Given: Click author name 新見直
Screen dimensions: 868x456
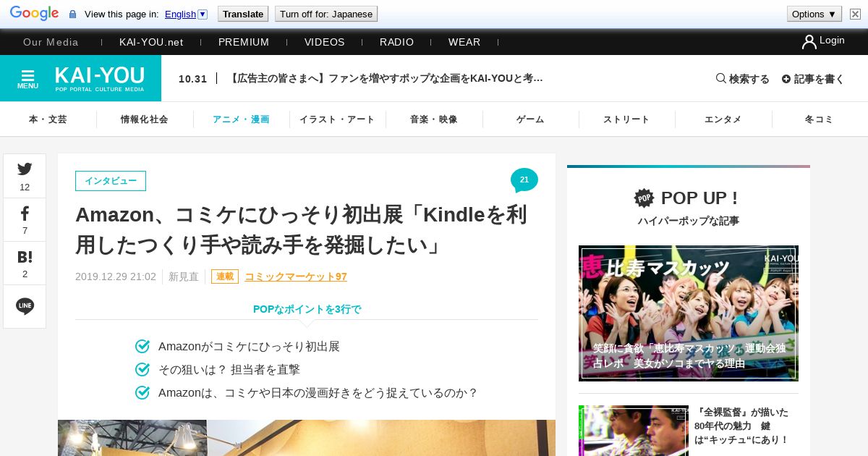Looking at the screenshot, I should tap(184, 276).
